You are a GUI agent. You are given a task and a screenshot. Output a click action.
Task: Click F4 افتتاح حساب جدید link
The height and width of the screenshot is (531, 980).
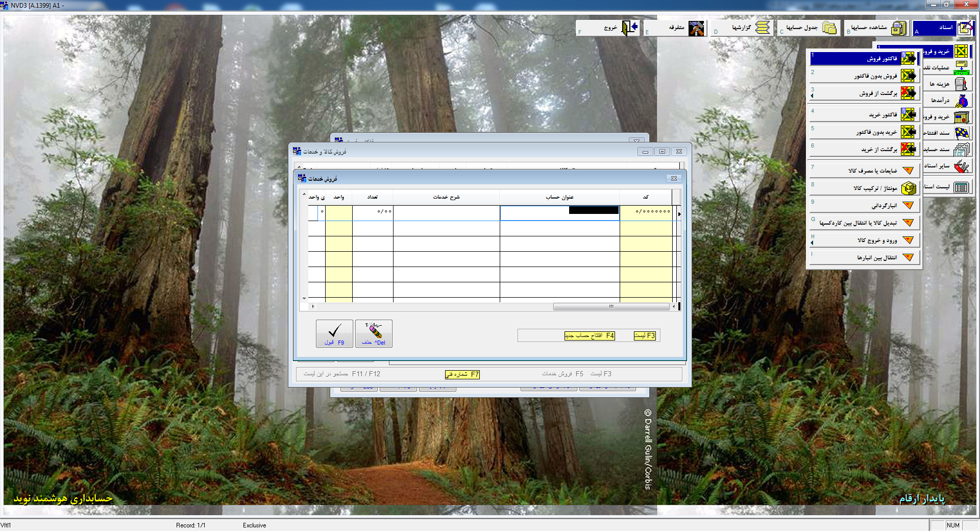point(590,335)
